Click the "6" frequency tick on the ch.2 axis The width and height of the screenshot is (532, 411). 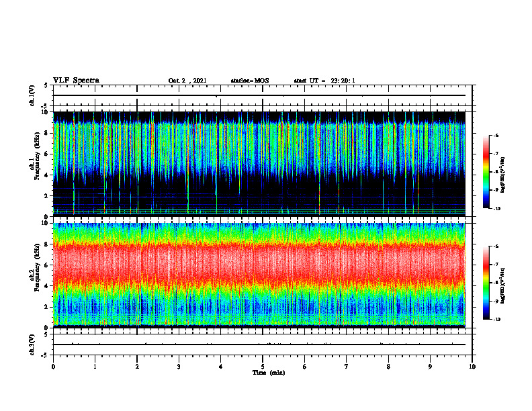click(47, 265)
